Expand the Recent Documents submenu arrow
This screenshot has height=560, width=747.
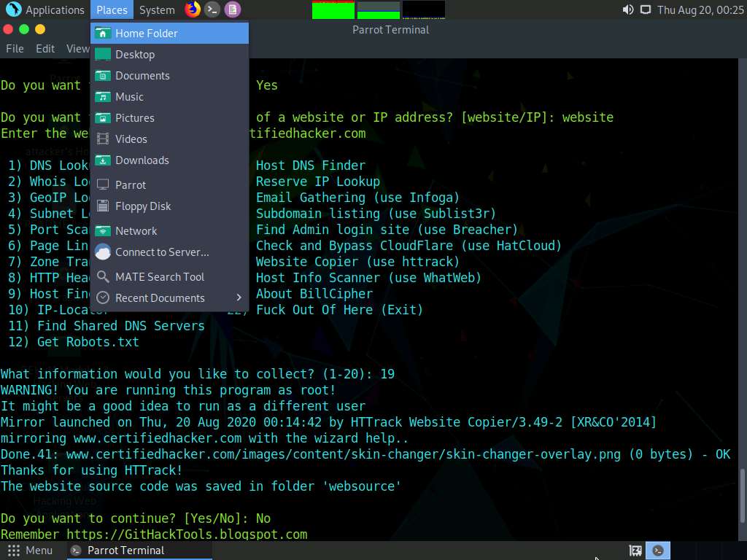[239, 297]
